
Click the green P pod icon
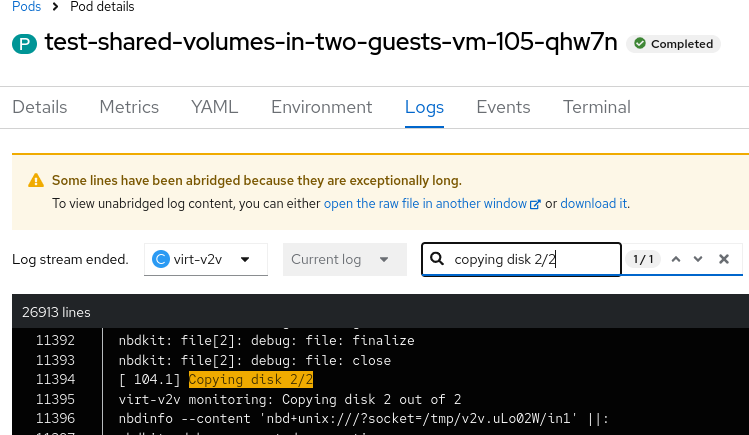click(24, 44)
